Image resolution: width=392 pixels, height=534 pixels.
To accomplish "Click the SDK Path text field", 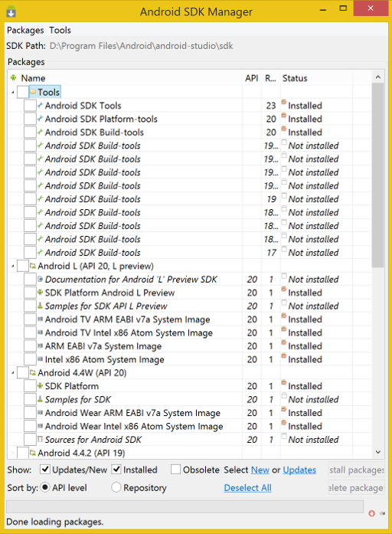I will (x=142, y=46).
